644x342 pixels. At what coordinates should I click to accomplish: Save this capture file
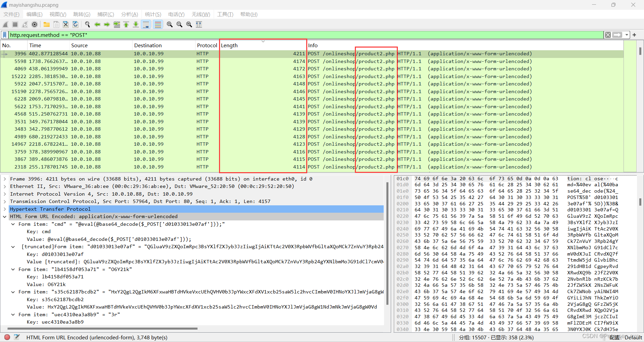[x=56, y=24]
